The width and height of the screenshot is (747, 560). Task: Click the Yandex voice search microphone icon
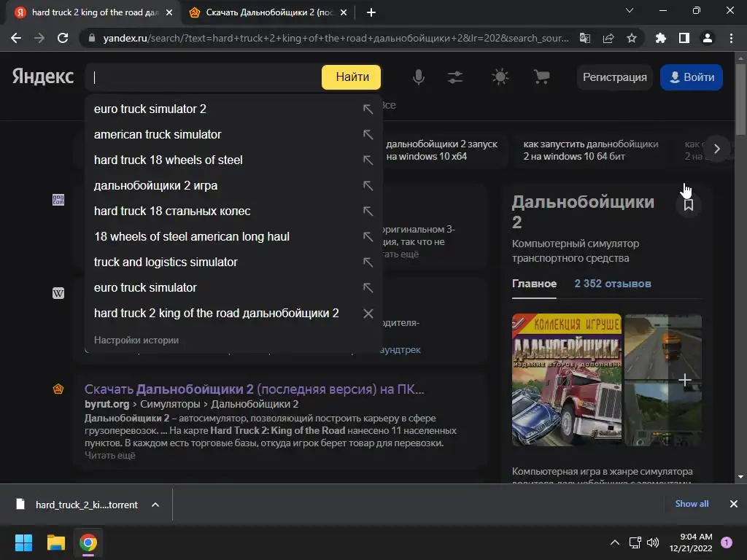[418, 77]
